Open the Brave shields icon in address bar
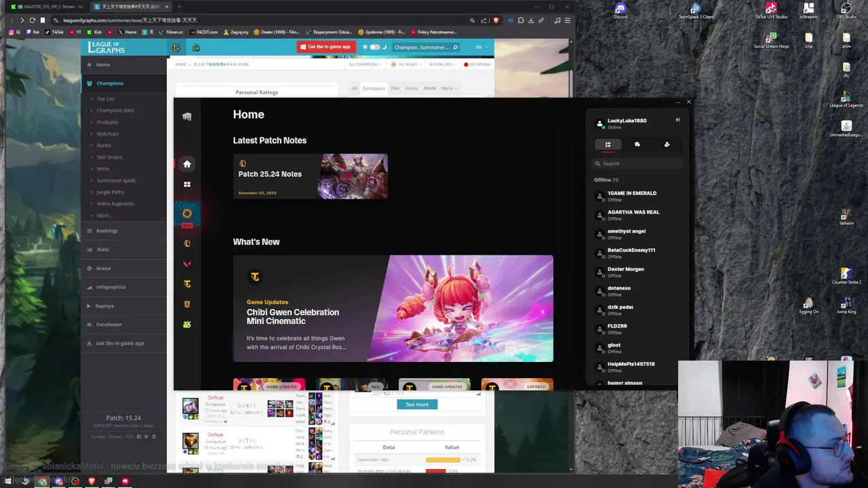868x488 pixels. [496, 20]
